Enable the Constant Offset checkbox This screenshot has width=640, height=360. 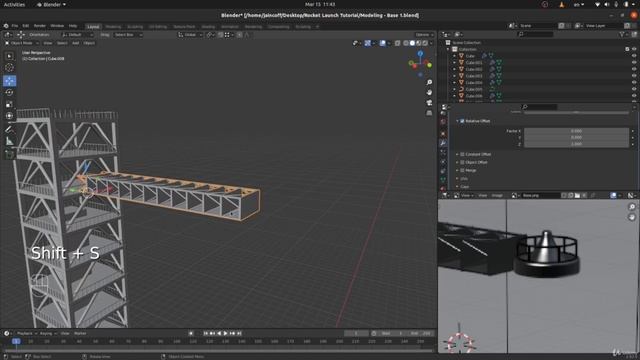pyautogui.click(x=462, y=154)
